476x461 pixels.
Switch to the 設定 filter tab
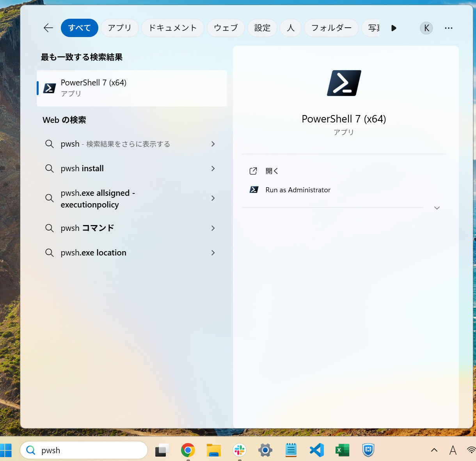(263, 28)
